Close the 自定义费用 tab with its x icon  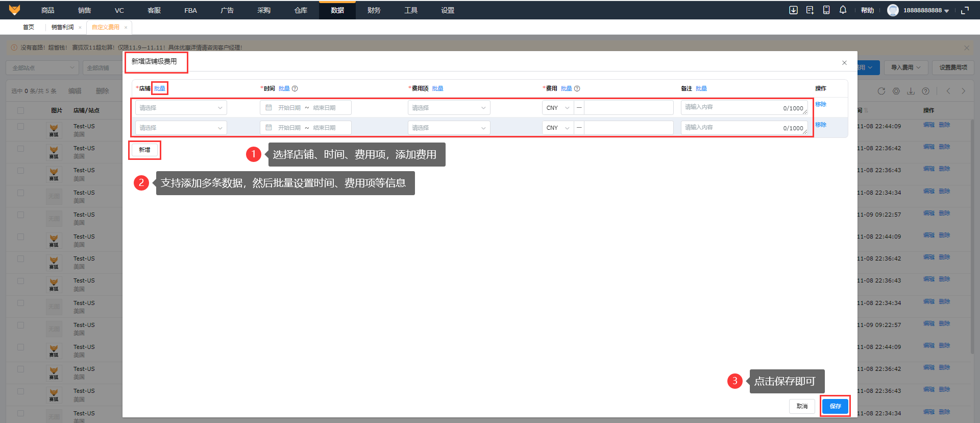coord(126,28)
